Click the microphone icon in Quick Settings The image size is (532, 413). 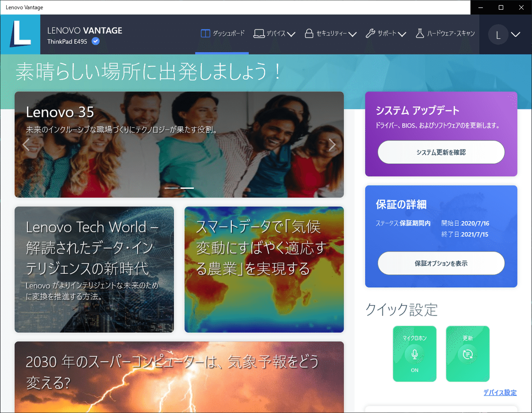pos(414,353)
